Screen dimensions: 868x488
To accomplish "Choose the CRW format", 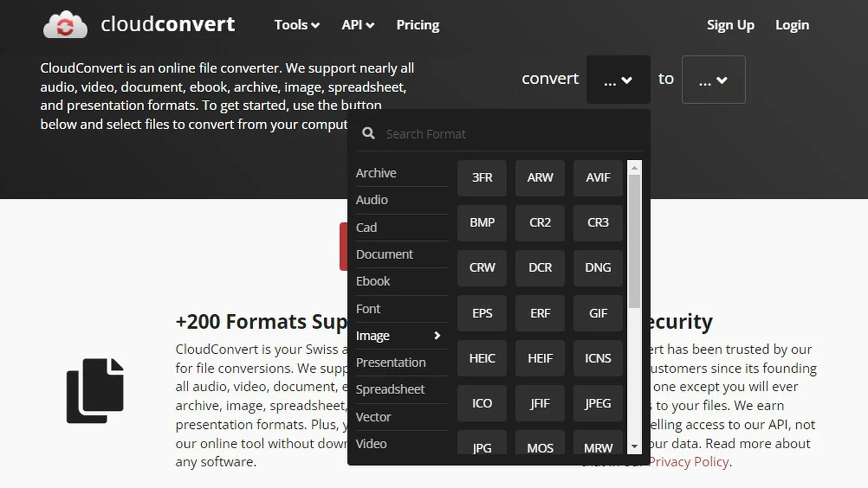I will pyautogui.click(x=482, y=268).
